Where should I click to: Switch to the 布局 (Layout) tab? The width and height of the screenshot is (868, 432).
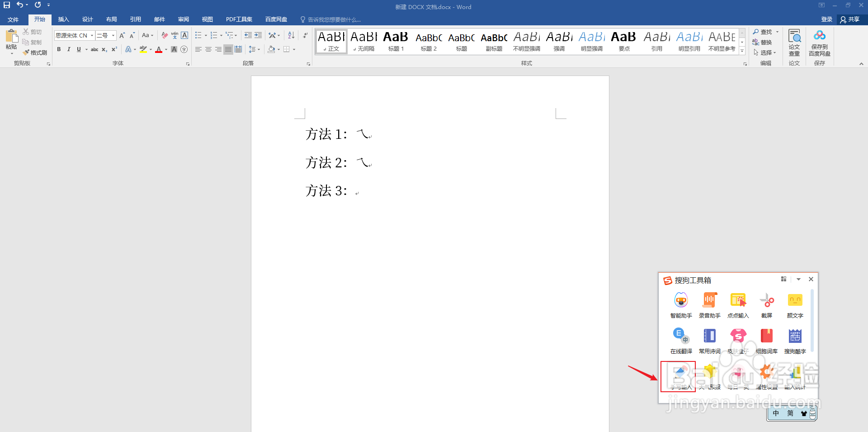(112, 19)
